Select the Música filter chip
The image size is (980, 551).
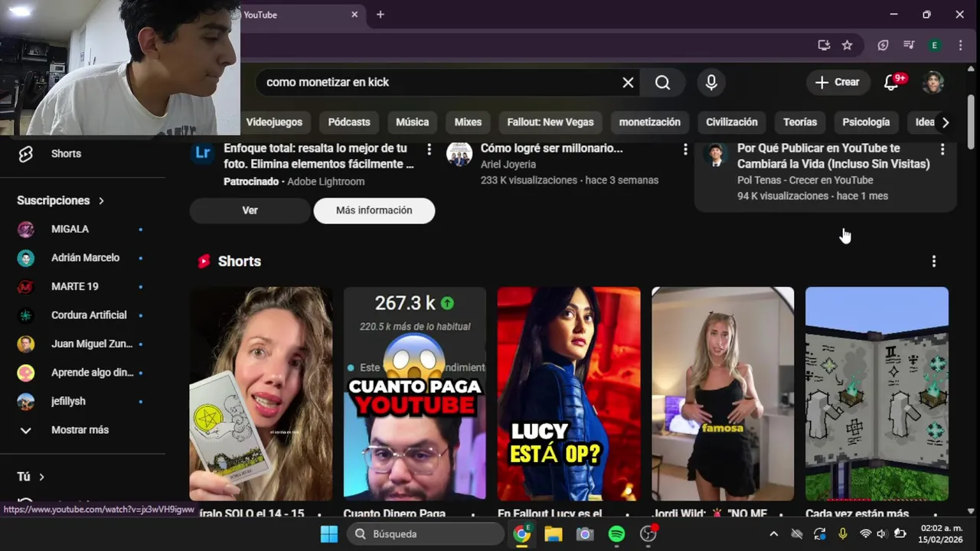(x=412, y=122)
